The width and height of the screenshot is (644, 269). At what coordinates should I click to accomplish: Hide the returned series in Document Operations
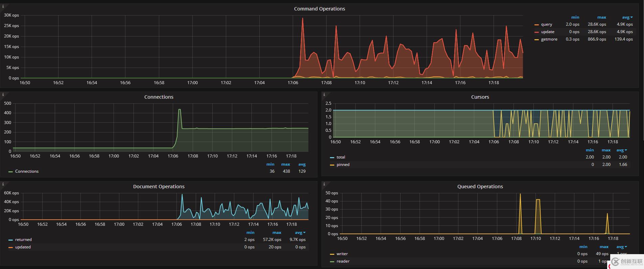[23, 240]
